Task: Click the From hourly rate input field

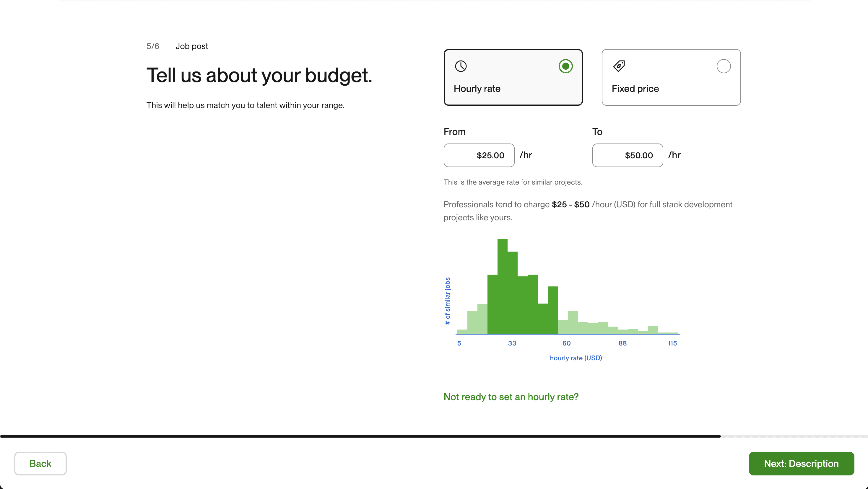Action: pyautogui.click(x=479, y=155)
